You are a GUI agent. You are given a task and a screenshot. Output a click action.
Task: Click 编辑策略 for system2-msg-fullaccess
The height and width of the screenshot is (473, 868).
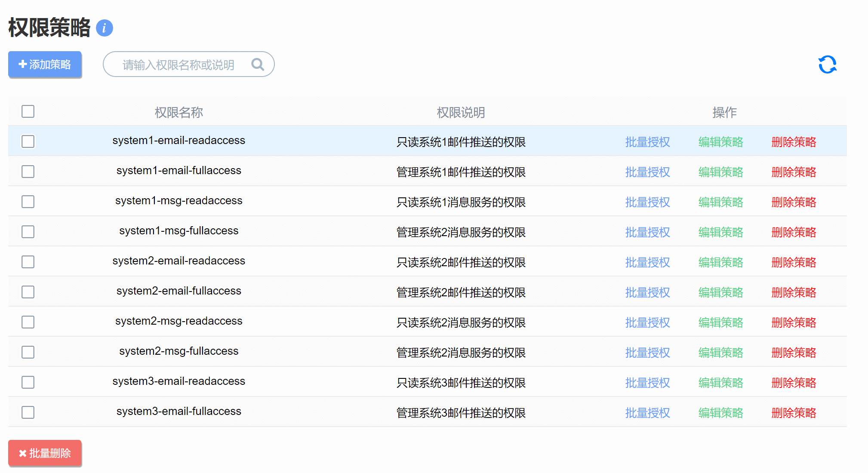tap(720, 353)
